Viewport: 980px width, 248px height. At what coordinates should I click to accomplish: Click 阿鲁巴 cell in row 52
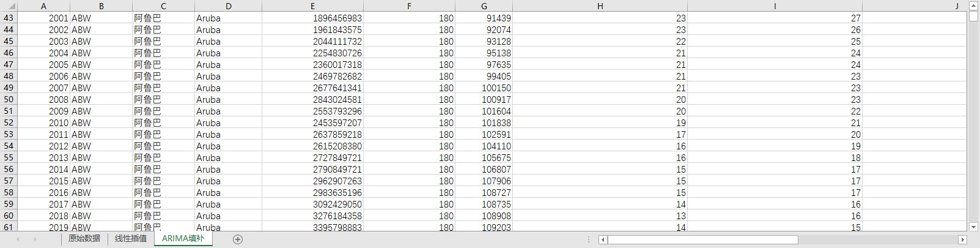click(x=163, y=123)
